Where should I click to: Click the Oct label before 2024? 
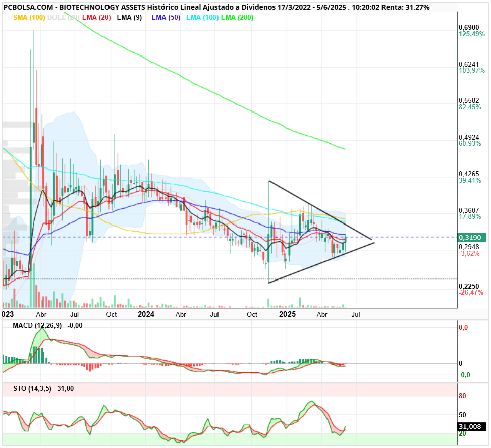tap(111, 315)
